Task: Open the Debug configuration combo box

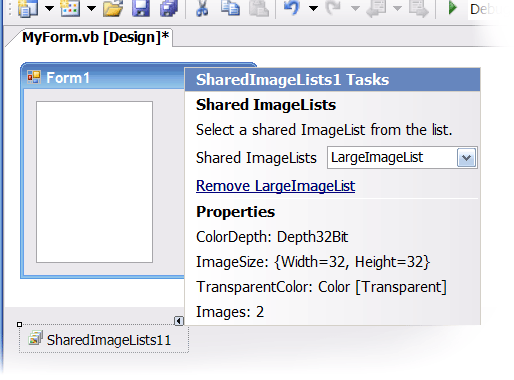Action: pyautogui.click(x=488, y=9)
